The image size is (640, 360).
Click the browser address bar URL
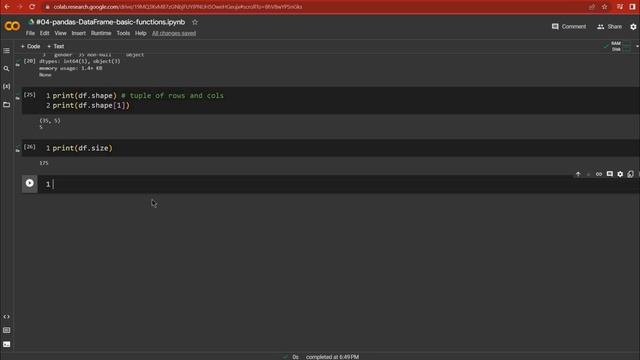pyautogui.click(x=178, y=7)
